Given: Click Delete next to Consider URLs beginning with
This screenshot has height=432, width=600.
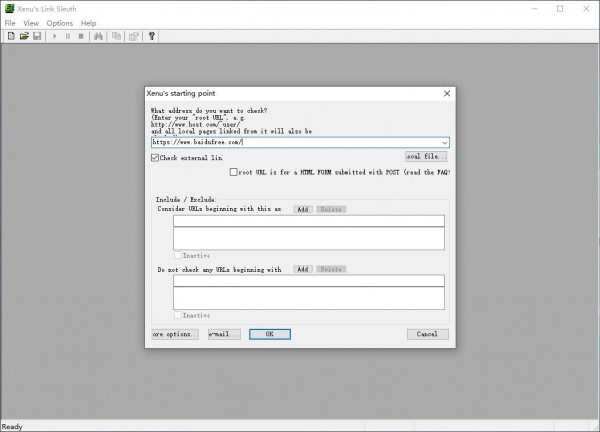Looking at the screenshot, I should 331,209.
